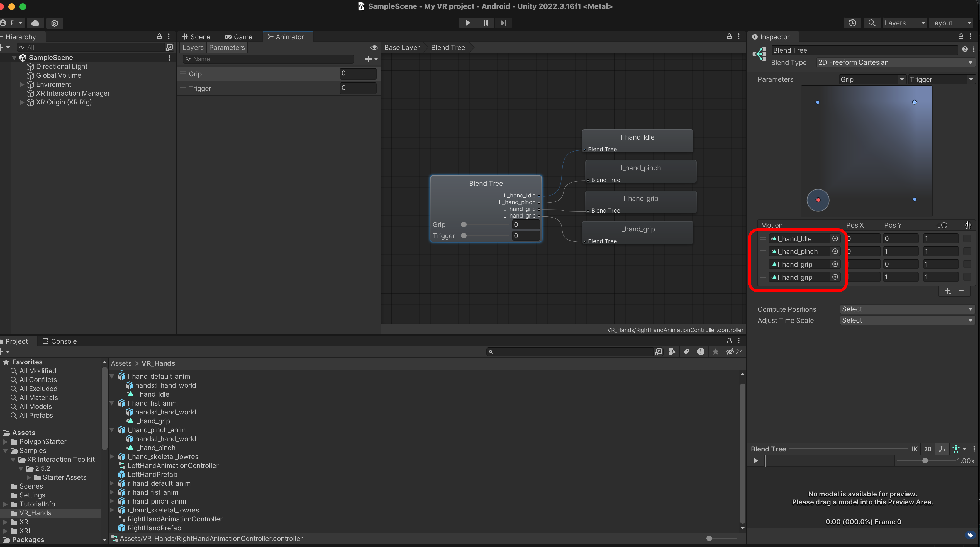This screenshot has height=547, width=980.
Task: Expand the XR Origin (XR Rig) object
Action: point(22,102)
